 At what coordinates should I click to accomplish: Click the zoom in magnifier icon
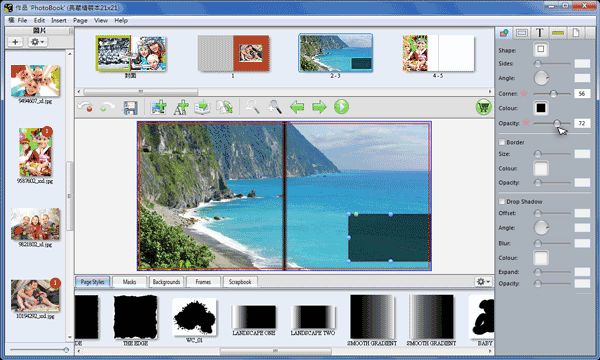point(275,107)
